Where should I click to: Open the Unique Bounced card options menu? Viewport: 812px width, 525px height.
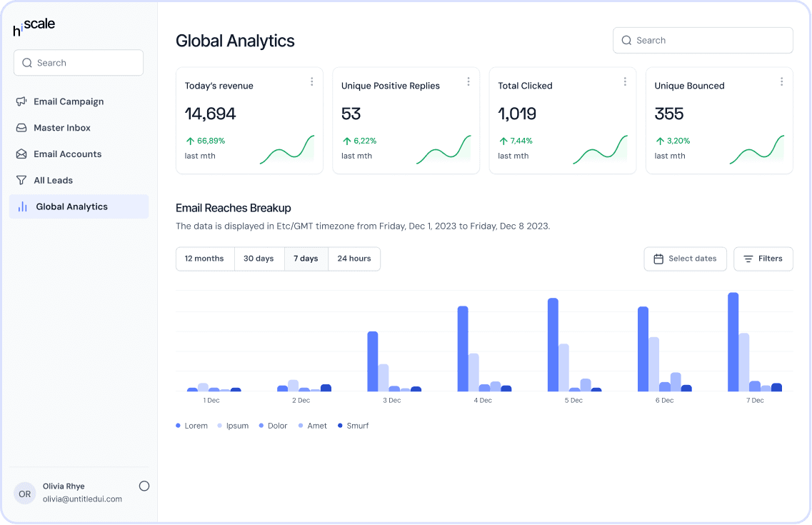[x=782, y=82]
